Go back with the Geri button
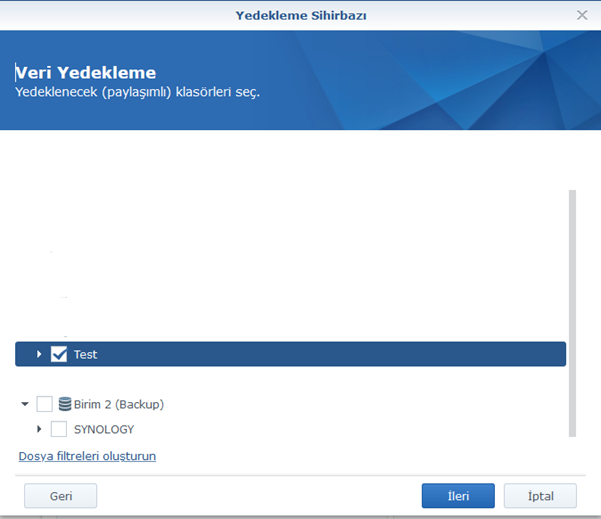601x519 pixels. (61, 496)
